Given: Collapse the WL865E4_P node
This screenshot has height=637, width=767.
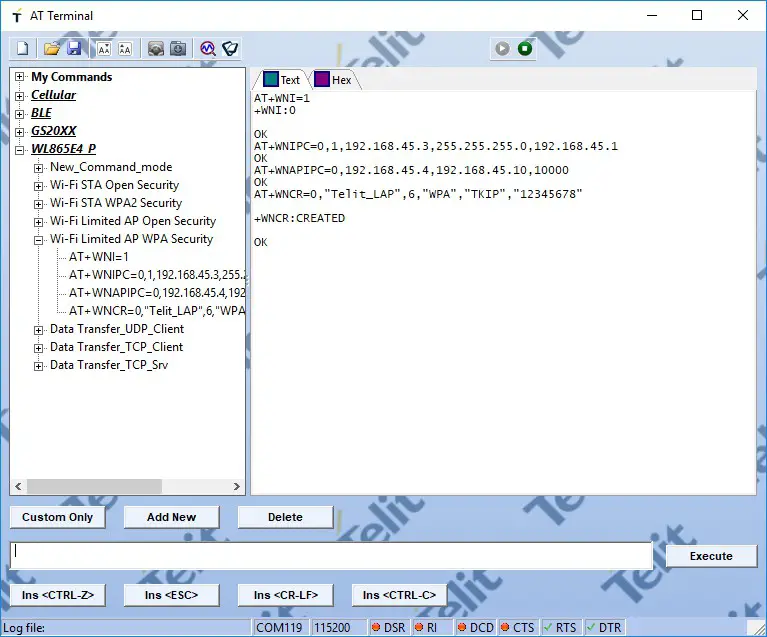Looking at the screenshot, I should pyautogui.click(x=19, y=150).
